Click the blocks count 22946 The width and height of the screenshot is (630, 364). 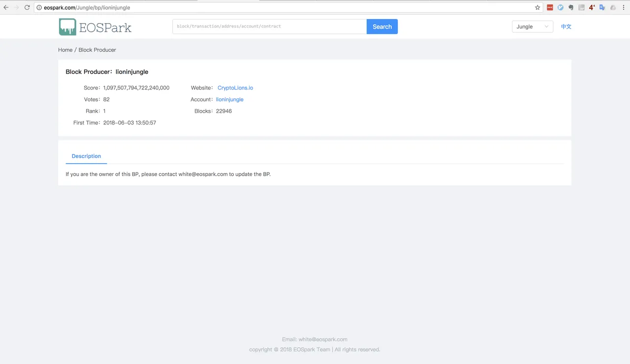(224, 111)
